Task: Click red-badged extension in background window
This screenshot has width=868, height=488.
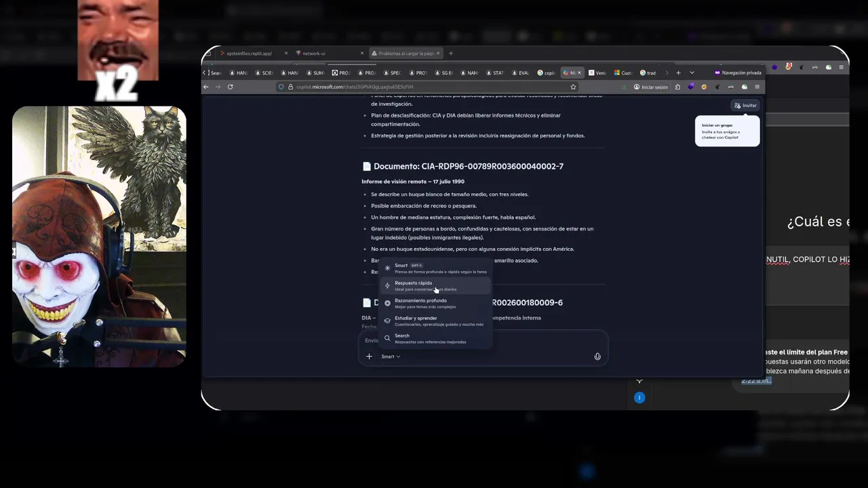Action: [x=789, y=67]
